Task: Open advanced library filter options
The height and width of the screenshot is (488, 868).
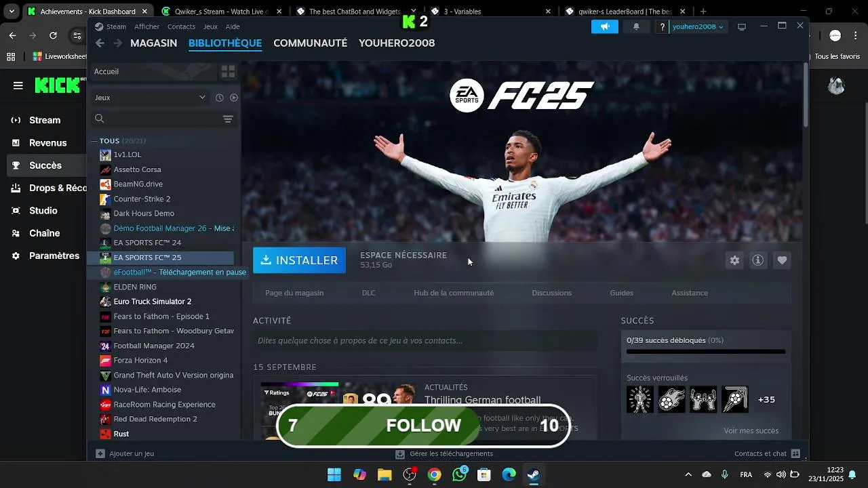Action: pyautogui.click(x=228, y=119)
